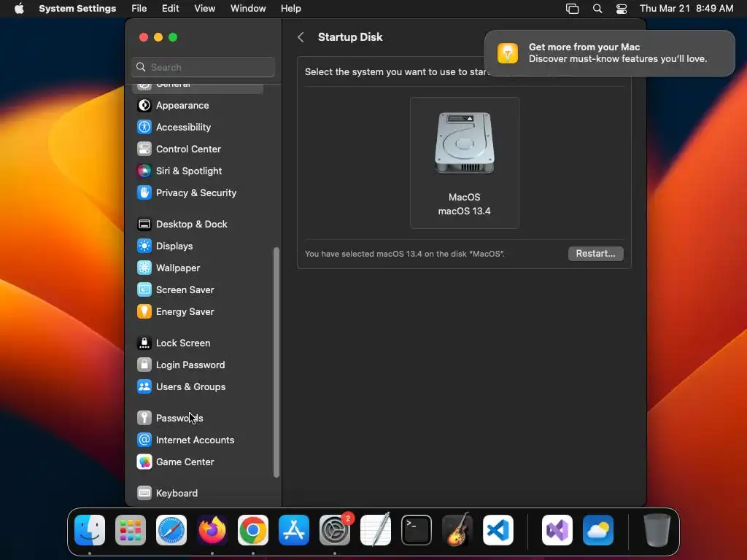Launch Safari from the Dock

171,530
